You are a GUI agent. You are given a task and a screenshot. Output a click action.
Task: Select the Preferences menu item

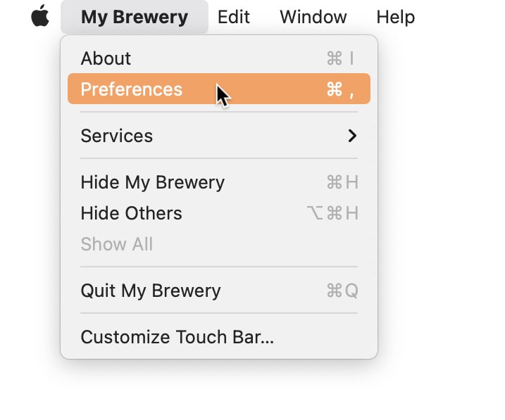pos(219,89)
